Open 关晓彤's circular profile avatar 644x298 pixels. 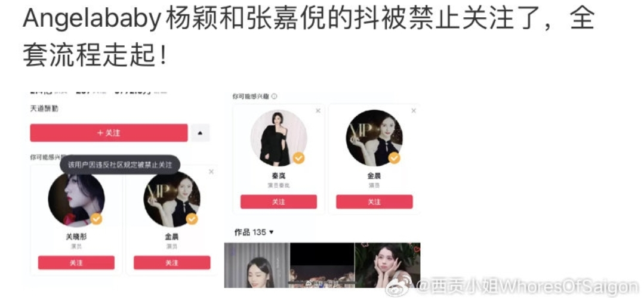pos(76,199)
